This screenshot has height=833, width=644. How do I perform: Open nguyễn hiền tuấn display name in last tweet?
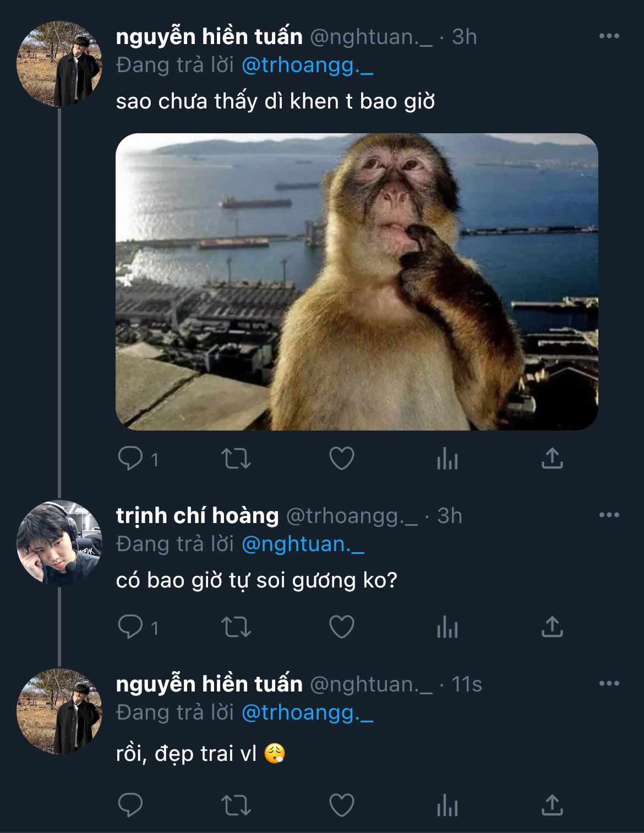click(209, 684)
